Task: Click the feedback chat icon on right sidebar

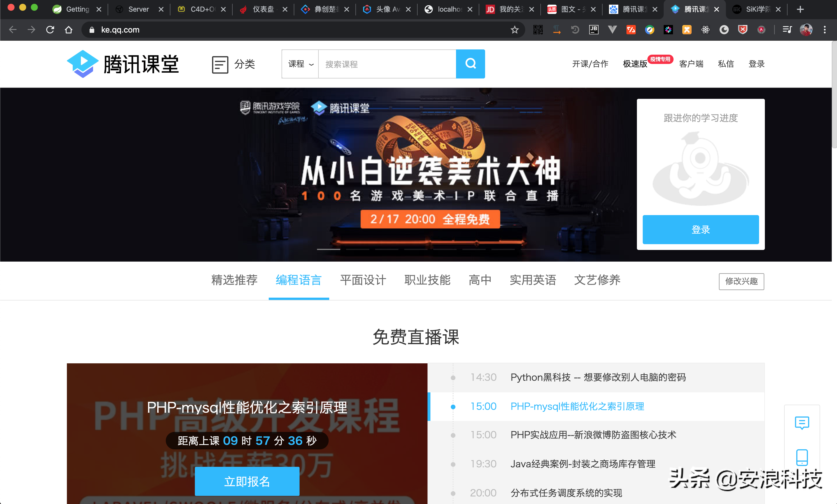Action: click(x=802, y=423)
